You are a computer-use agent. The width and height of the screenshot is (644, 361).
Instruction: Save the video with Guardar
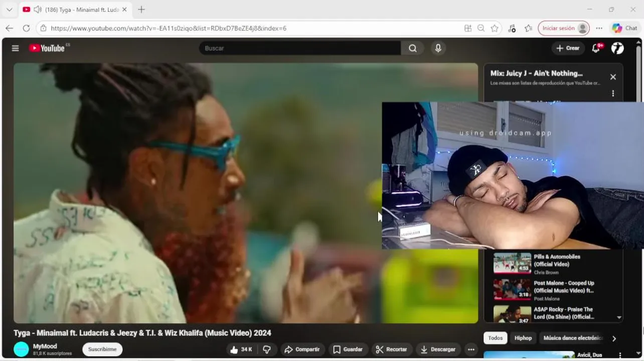coord(348,349)
